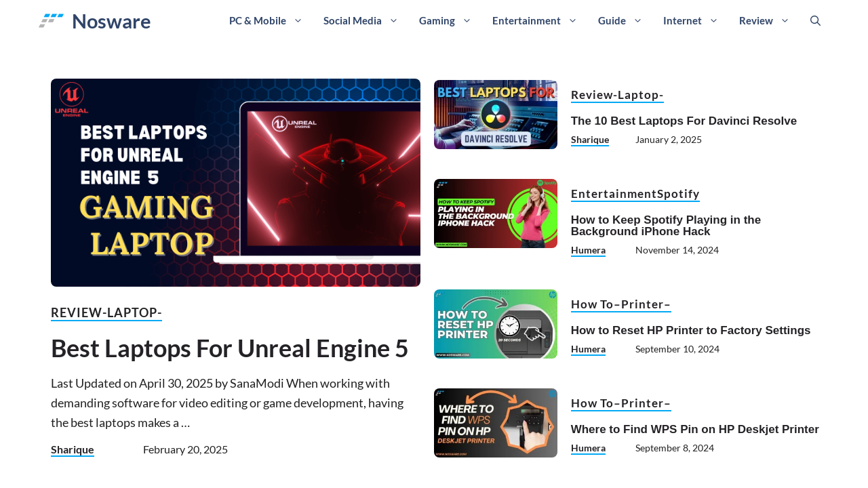Open Best Laptops For Unreal Engine 5 title

click(x=230, y=348)
